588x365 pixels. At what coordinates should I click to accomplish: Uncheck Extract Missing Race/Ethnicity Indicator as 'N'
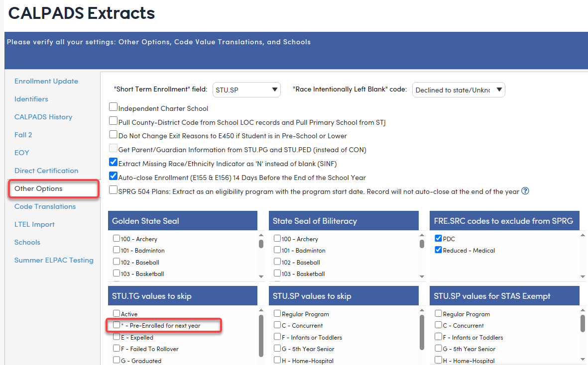coord(113,162)
